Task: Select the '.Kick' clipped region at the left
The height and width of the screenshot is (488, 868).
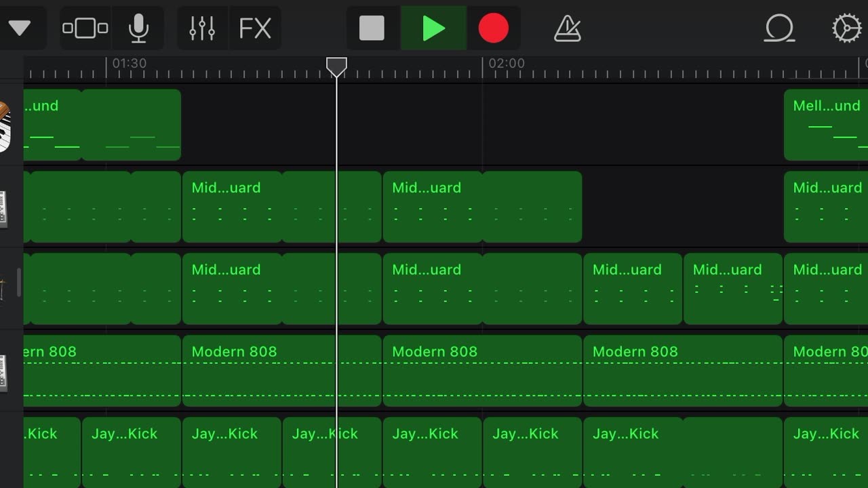Action: [52, 452]
